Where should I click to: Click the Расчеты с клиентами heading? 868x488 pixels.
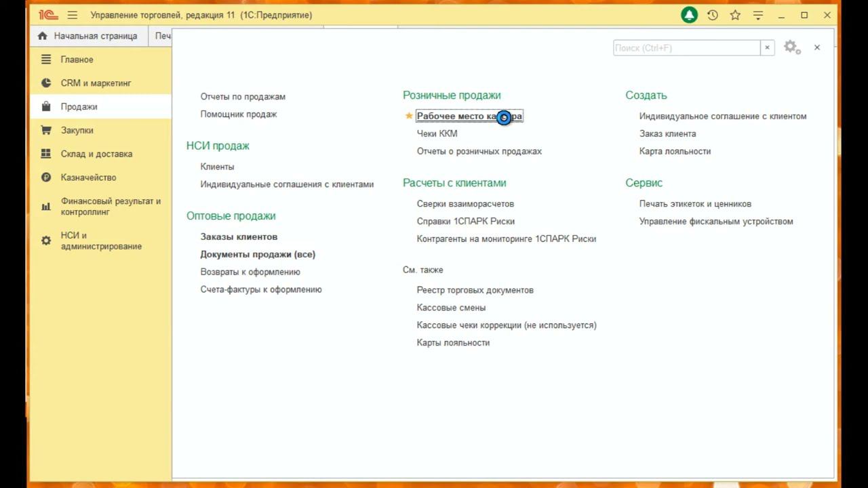454,183
